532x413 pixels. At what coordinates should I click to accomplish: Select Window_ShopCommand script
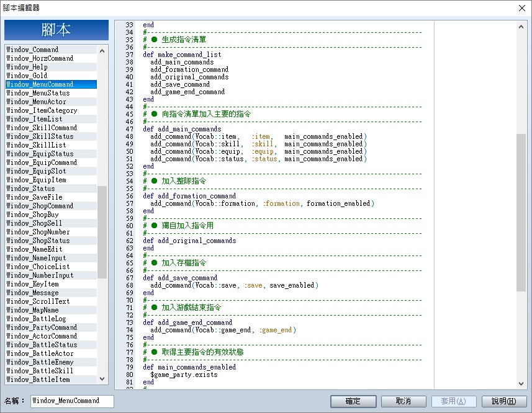[52, 206]
